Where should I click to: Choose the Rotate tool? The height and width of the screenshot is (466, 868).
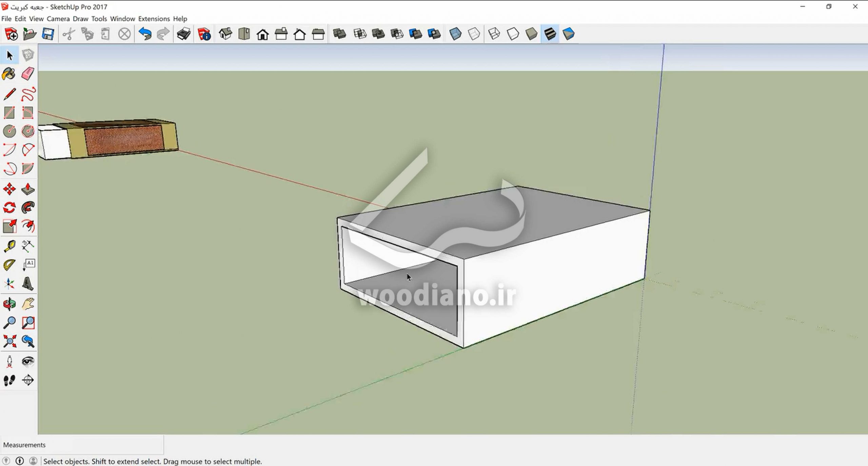pyautogui.click(x=9, y=207)
